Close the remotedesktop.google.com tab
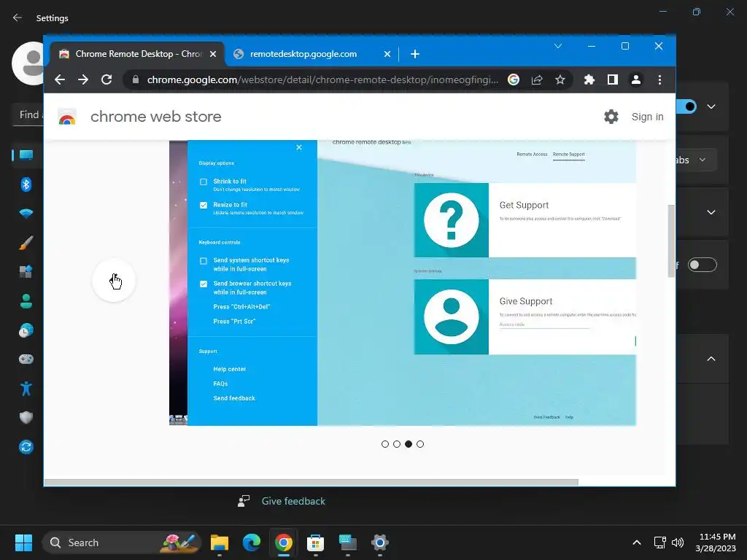747x560 pixels. [387, 54]
